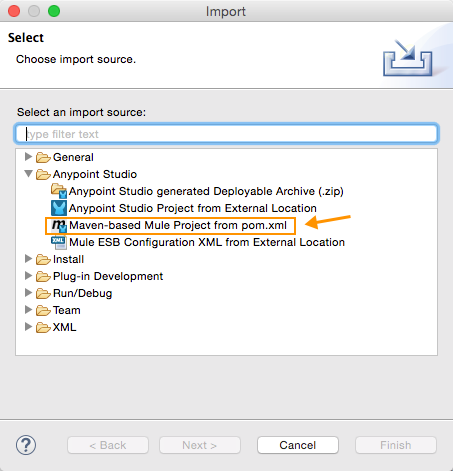Collapse the Anypoint Studio category
The height and width of the screenshot is (471, 453).
[28, 174]
